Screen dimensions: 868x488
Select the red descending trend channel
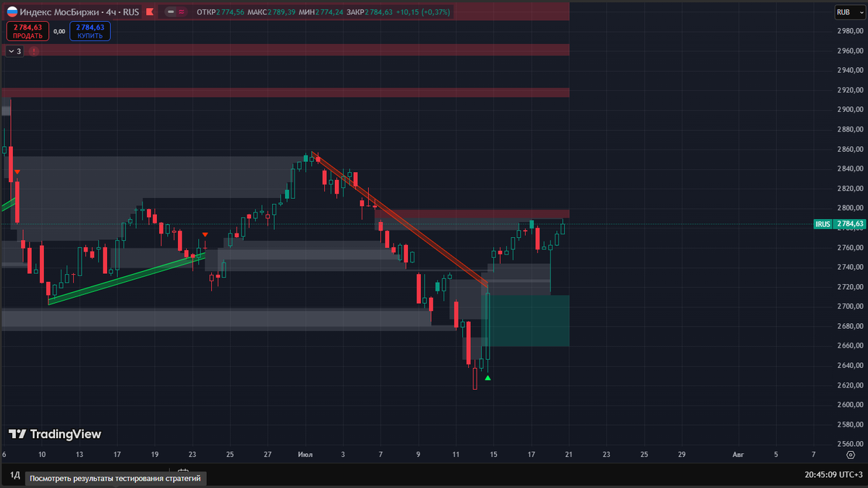(399, 219)
